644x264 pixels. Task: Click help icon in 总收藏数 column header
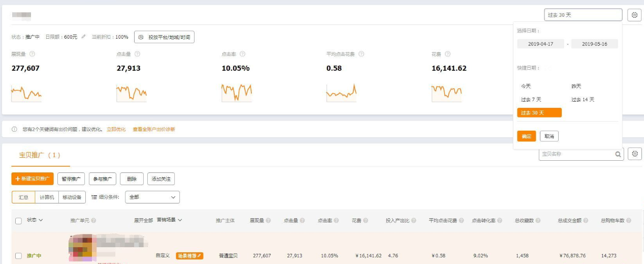(538, 220)
